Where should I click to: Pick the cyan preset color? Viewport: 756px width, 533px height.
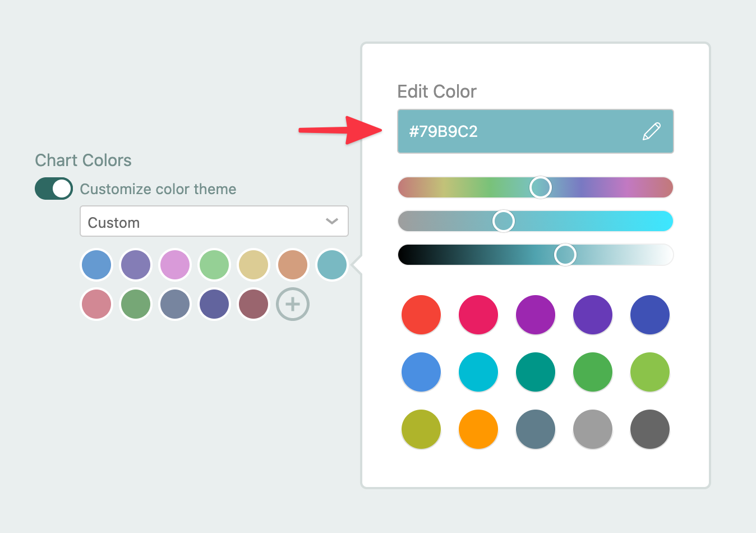[x=478, y=372]
